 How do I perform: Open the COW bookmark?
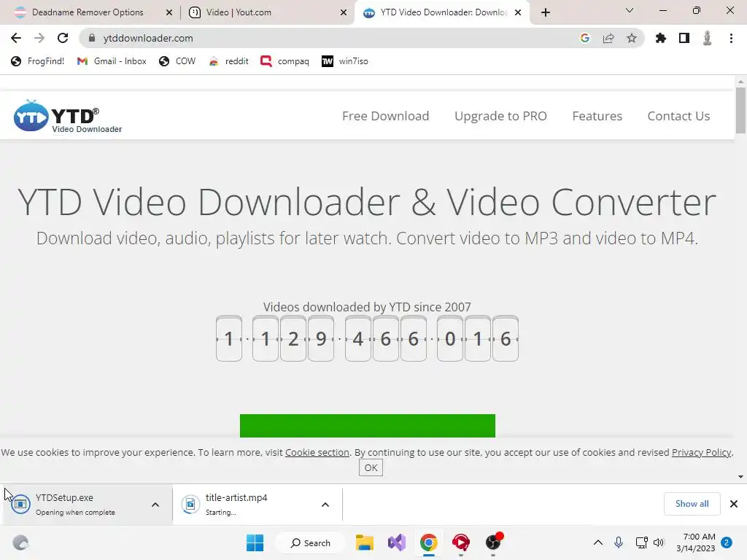177,61
